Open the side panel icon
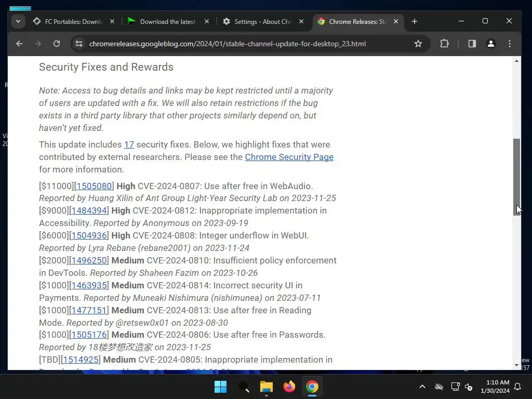Image resolution: width=532 pixels, height=399 pixels. [x=472, y=44]
